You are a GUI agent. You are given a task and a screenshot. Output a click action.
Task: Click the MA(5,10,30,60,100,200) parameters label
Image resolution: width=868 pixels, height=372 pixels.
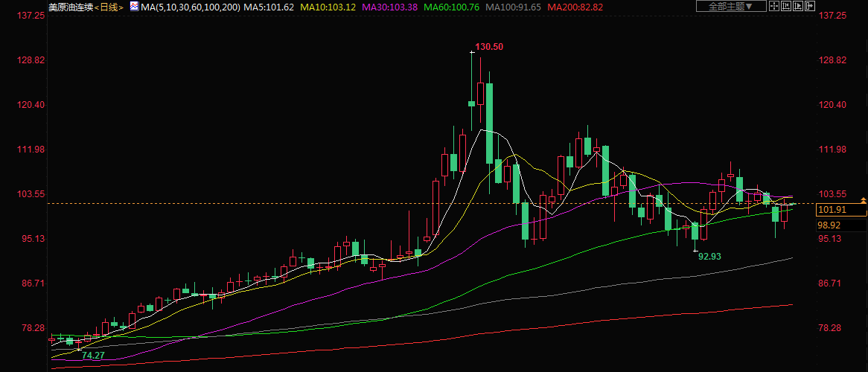point(191,7)
